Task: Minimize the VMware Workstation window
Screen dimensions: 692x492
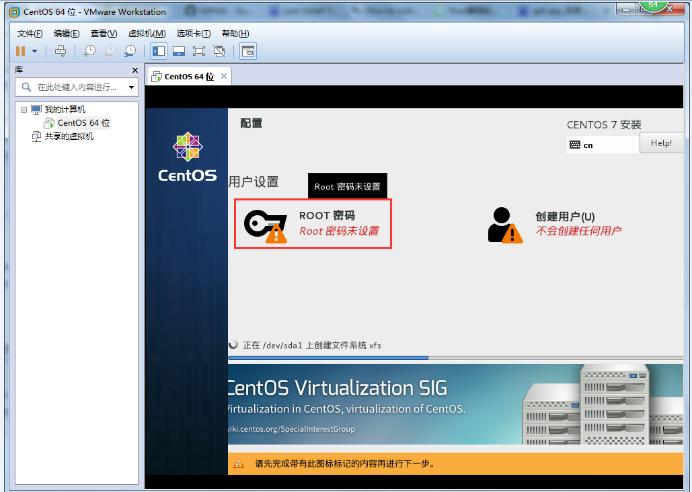Action: [x=626, y=9]
